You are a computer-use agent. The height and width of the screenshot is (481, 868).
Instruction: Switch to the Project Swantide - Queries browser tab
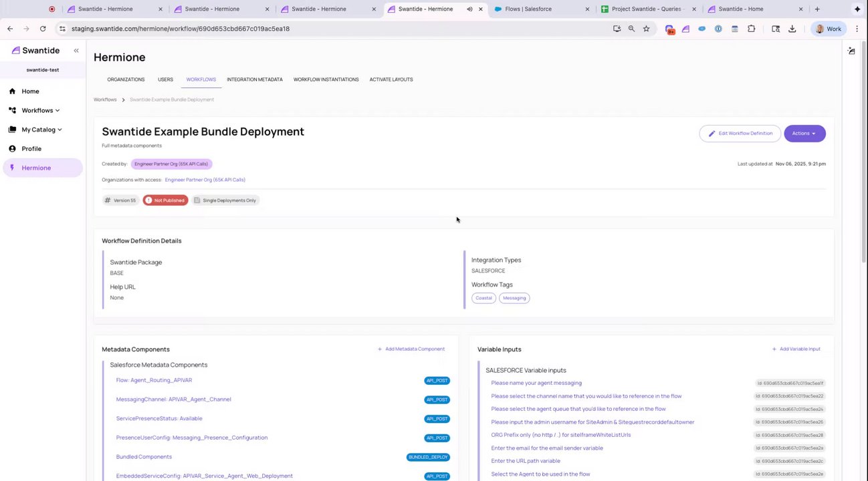[647, 9]
